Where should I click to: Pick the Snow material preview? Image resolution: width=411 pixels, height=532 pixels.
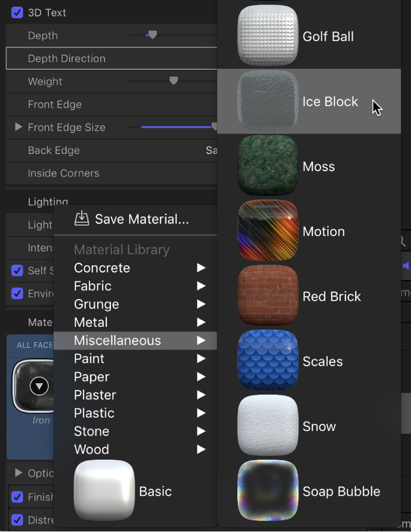point(267,425)
